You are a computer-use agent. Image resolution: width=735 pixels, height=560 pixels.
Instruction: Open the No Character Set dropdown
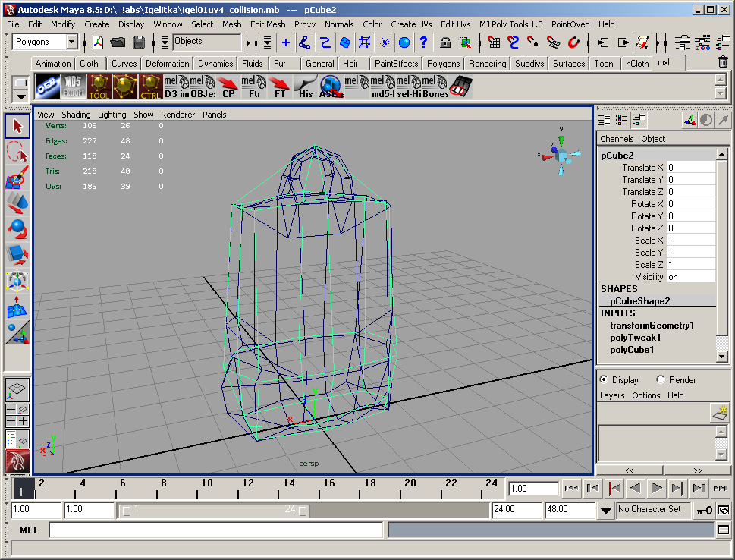point(605,510)
